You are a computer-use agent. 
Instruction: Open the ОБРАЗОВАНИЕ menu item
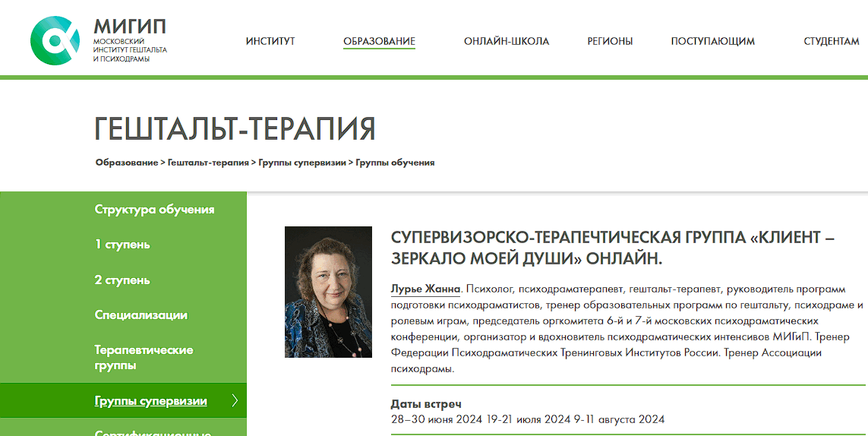click(379, 41)
